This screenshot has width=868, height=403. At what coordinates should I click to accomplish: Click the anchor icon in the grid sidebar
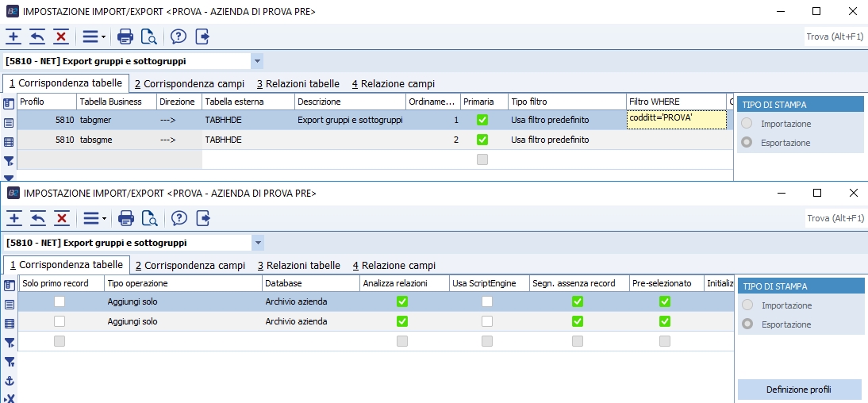point(10,381)
